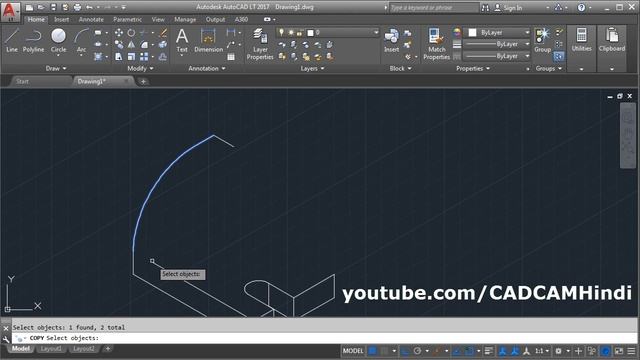Click the Array tool icon
The height and width of the screenshot is (360, 640).
click(144, 56)
